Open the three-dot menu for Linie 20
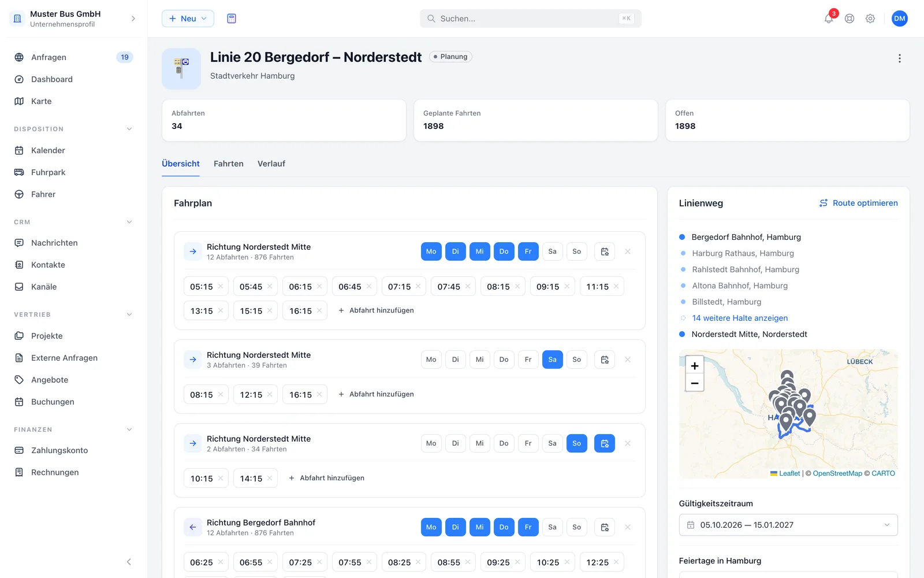The width and height of the screenshot is (924, 578). pyautogui.click(x=899, y=58)
